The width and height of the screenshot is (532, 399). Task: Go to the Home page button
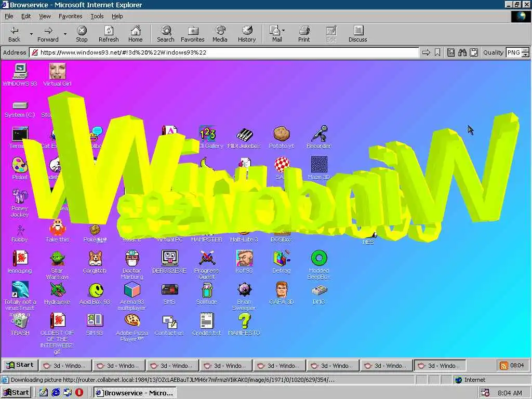tap(136, 34)
